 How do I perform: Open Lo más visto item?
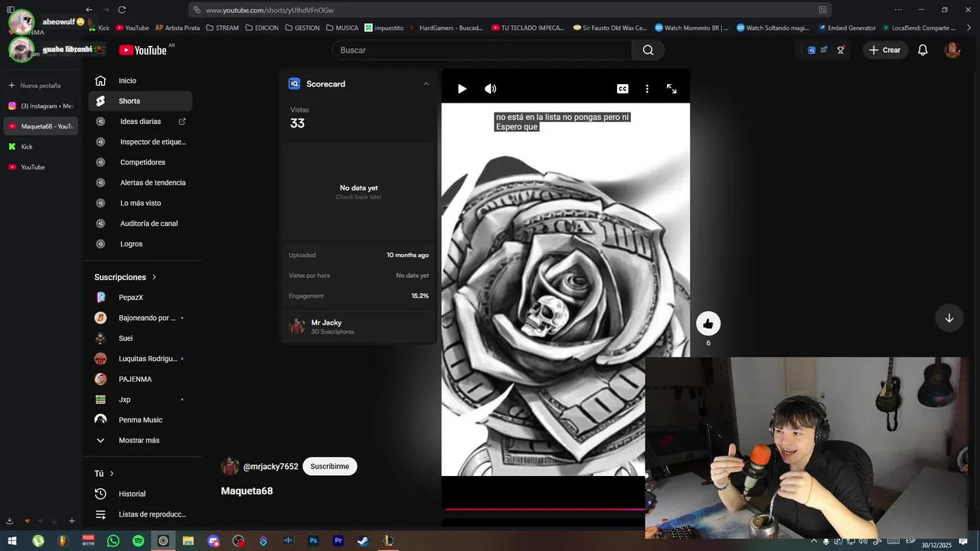(140, 203)
